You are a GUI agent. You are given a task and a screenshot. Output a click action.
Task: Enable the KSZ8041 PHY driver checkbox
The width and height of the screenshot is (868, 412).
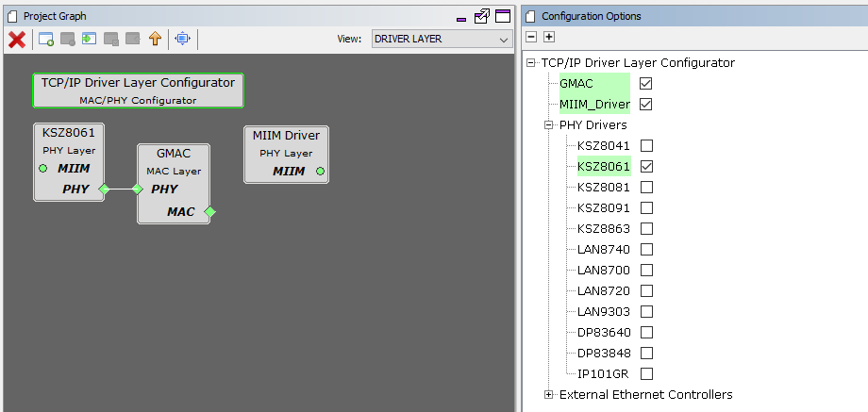coord(646,145)
